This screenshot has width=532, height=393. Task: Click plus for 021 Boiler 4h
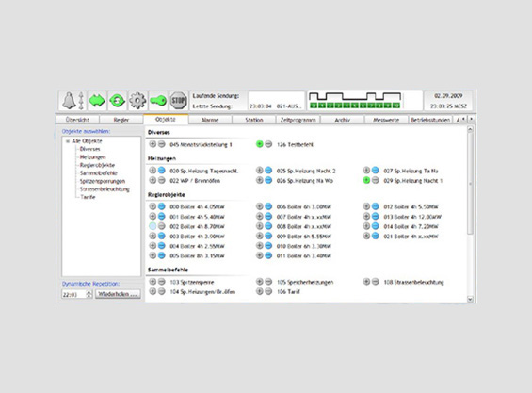coord(366,236)
